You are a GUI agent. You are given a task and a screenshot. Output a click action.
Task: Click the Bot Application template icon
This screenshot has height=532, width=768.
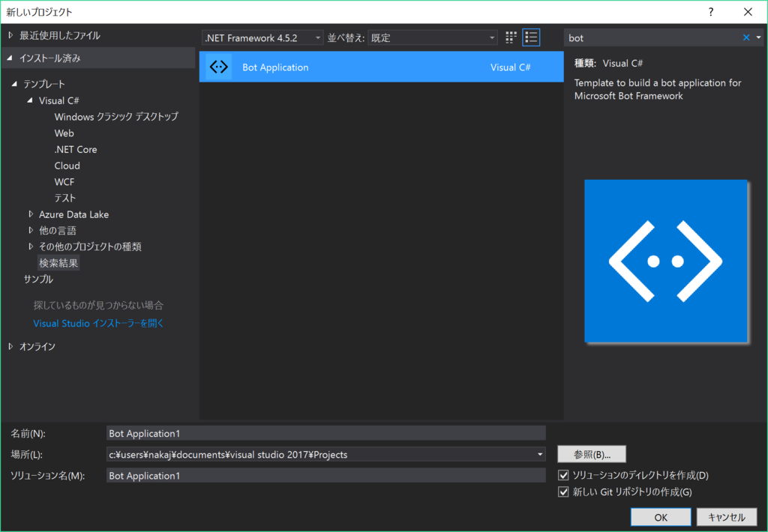(x=218, y=67)
